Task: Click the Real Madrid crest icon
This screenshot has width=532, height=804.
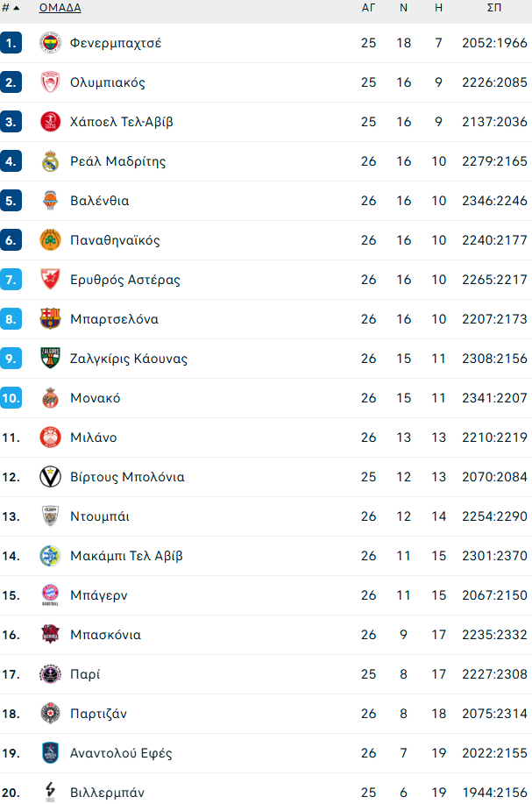Action: click(50, 161)
